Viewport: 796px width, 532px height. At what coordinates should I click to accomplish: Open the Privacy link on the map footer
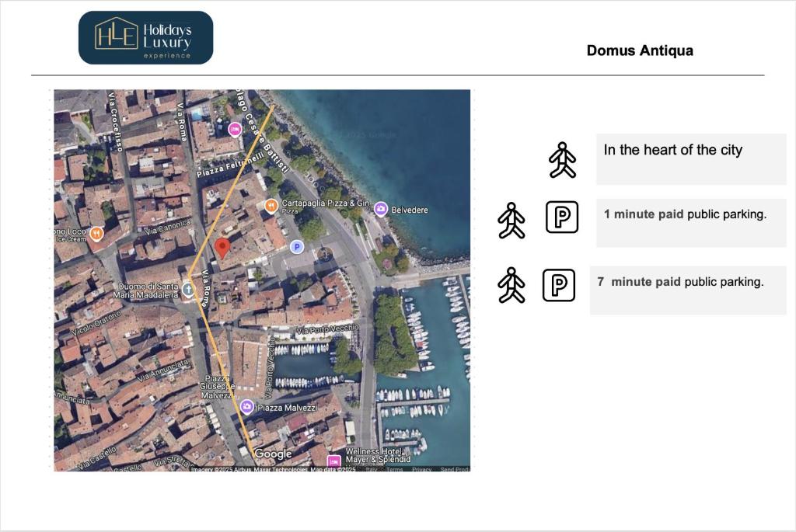pyautogui.click(x=422, y=469)
